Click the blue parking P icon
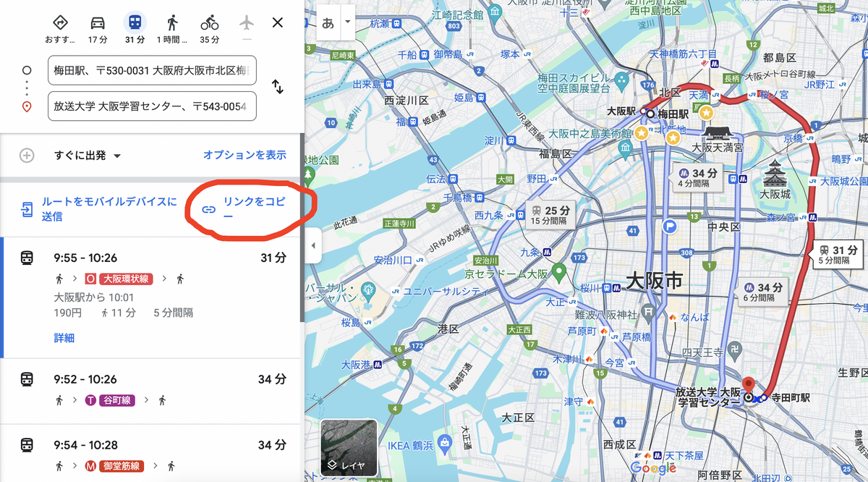868x482 pixels. click(670, 226)
